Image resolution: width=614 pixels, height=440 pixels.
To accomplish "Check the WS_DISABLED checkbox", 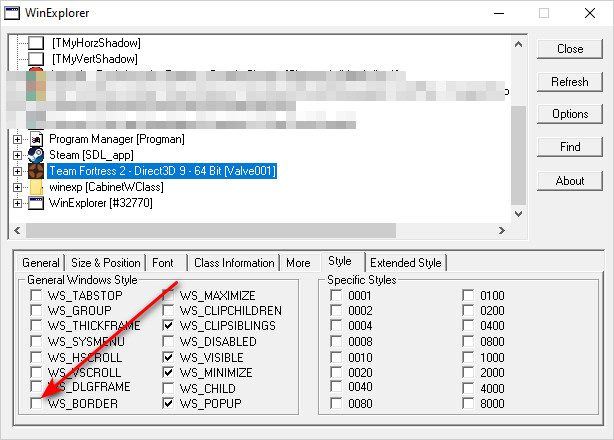I will 168,341.
